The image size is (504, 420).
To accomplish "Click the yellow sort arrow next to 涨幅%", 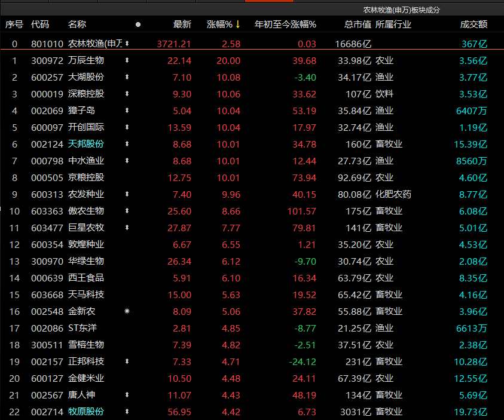I will (x=237, y=24).
